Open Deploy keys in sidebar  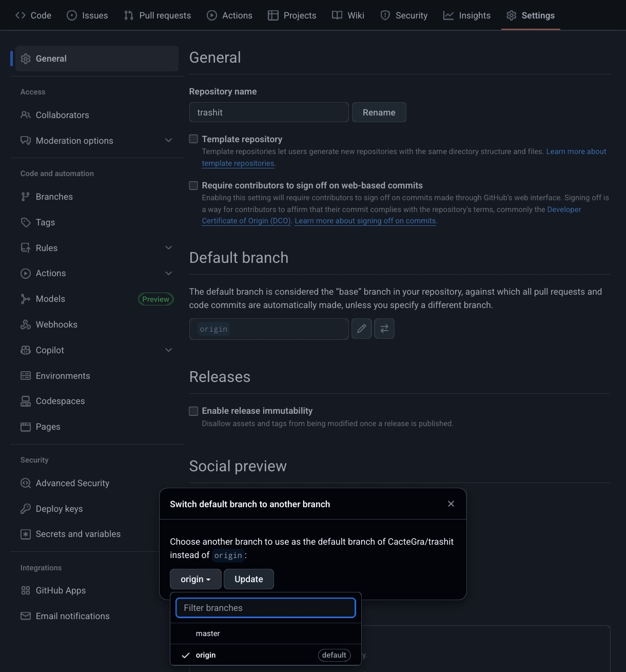point(59,509)
